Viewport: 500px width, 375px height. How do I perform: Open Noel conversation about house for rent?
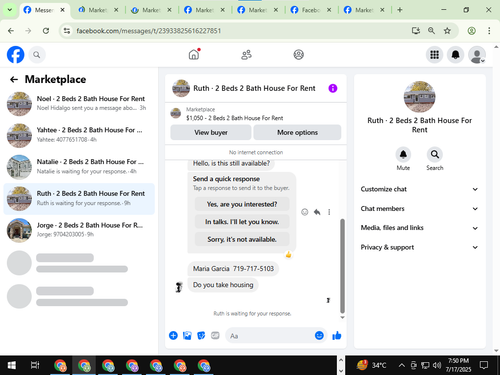coord(79,103)
